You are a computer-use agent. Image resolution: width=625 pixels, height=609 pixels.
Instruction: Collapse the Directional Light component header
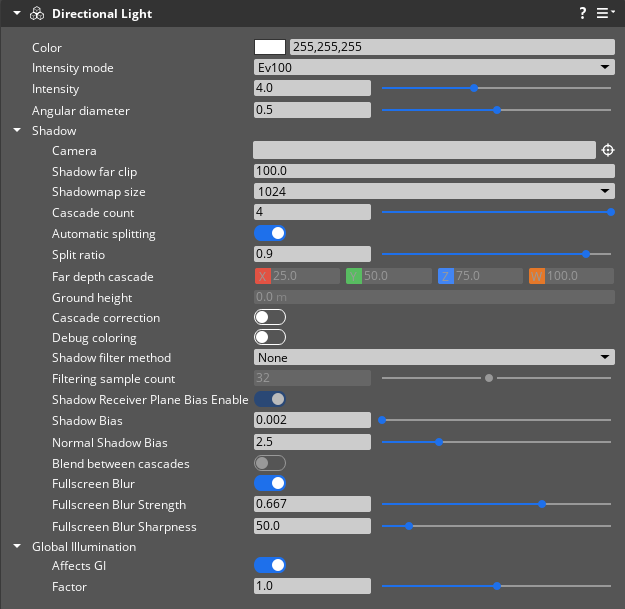point(17,14)
